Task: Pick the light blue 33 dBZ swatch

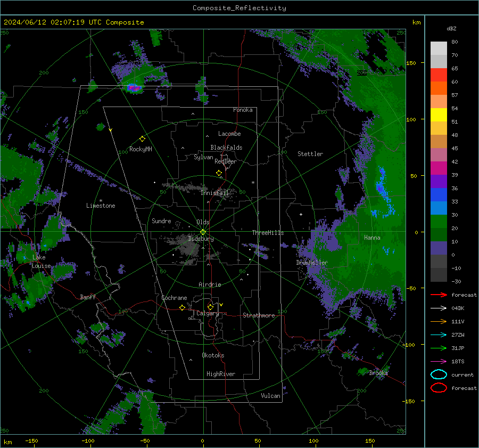Action: (439, 208)
